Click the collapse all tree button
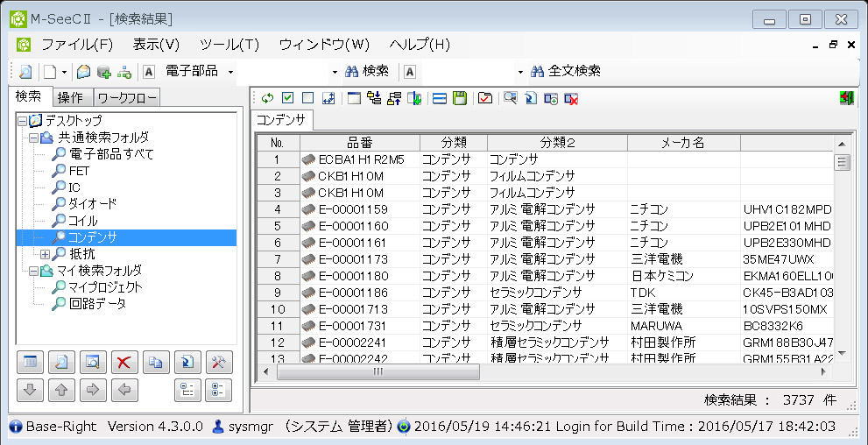868x445 pixels. 187,390
